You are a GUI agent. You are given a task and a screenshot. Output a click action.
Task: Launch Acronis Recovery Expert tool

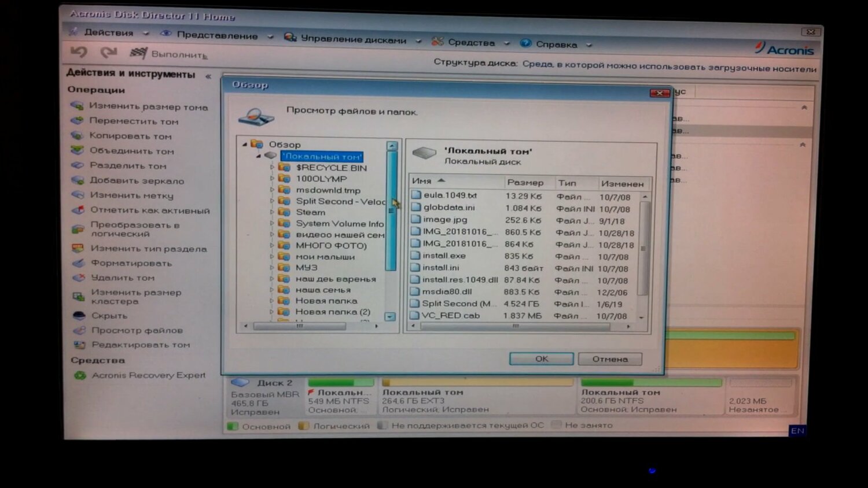(140, 375)
